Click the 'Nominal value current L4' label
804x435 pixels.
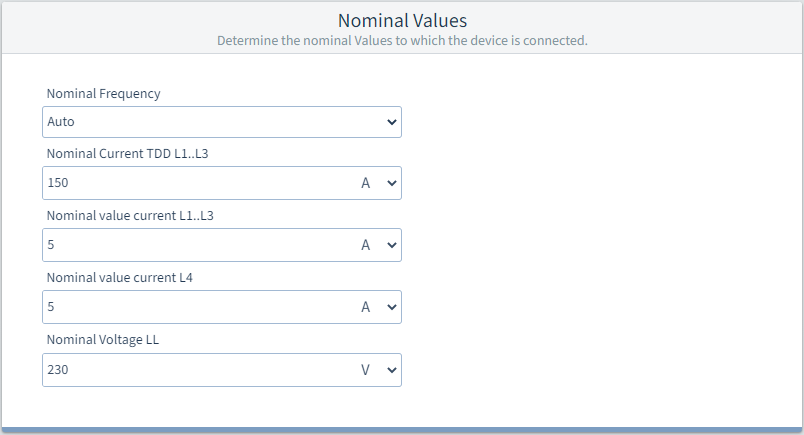click(119, 278)
